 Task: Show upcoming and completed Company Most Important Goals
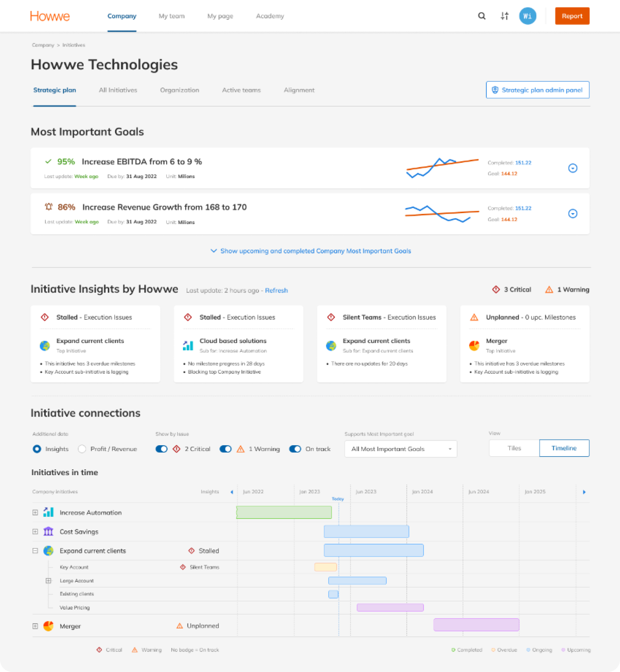click(x=311, y=251)
